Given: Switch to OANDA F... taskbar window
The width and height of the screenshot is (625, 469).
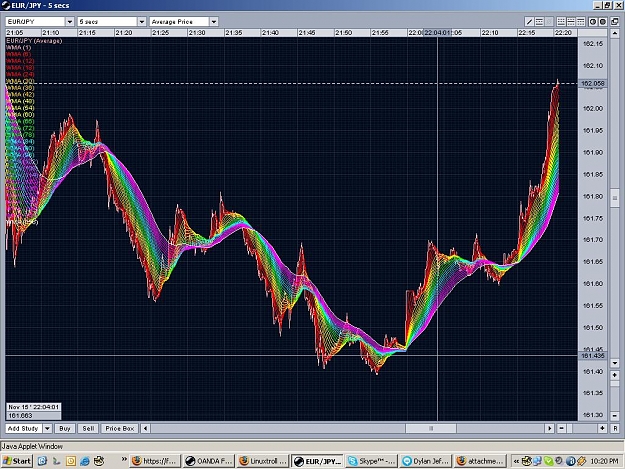Looking at the screenshot, I should pyautogui.click(x=209, y=461).
